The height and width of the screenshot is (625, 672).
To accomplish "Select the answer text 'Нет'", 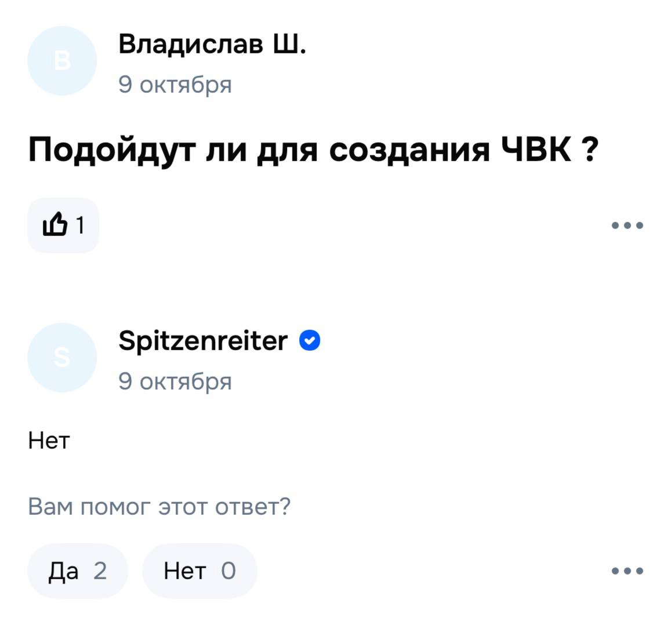I will pyautogui.click(x=48, y=440).
